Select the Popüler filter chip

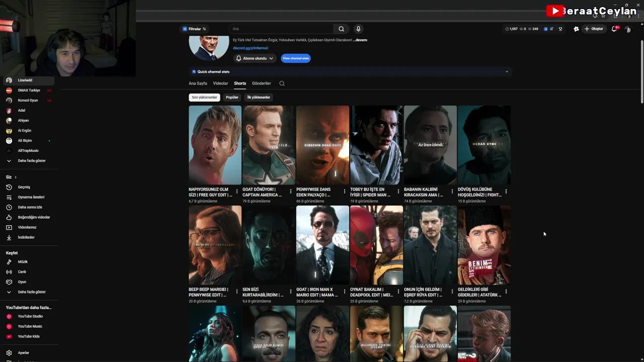coord(232,97)
